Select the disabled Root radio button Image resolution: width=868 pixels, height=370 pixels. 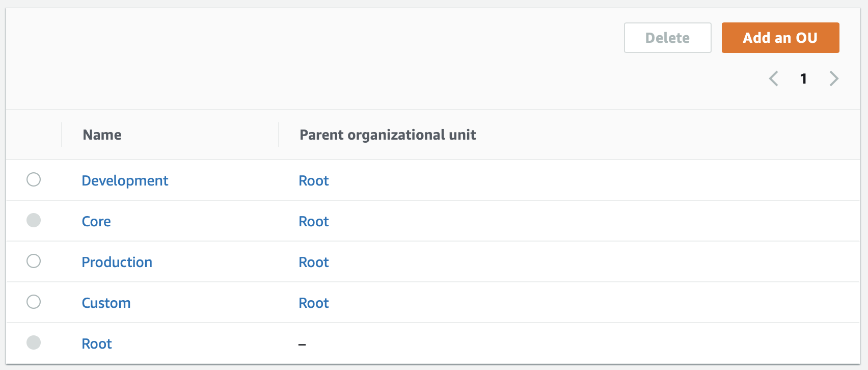pyautogui.click(x=34, y=342)
